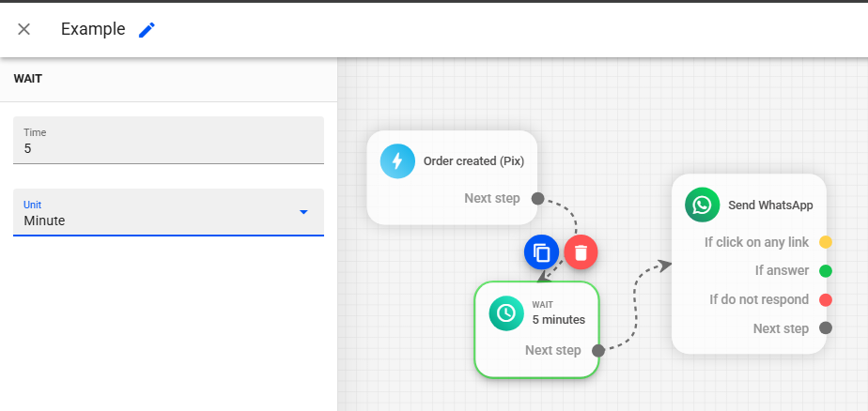
Task: Click the pencil icon to rename Example
Action: point(147,30)
